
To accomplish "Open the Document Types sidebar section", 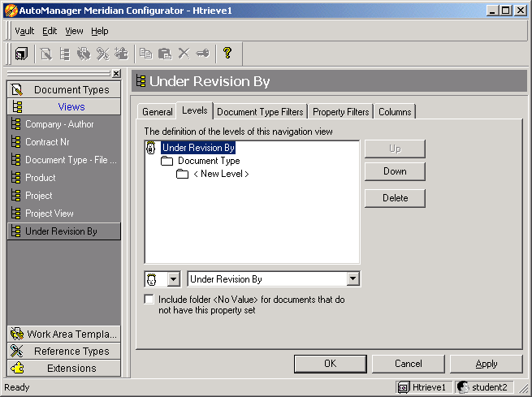I will click(64, 89).
